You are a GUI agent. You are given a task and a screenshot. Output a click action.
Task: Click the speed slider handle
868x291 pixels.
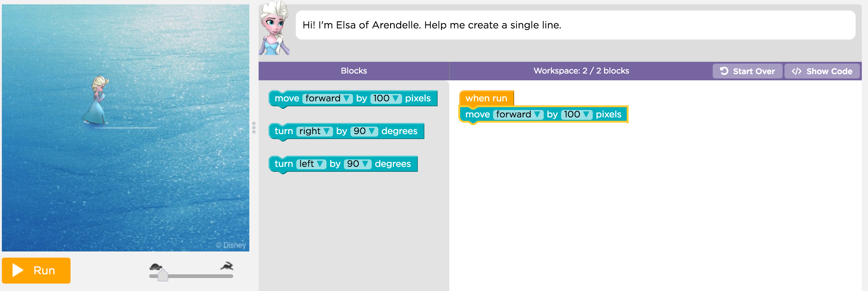[163, 275]
